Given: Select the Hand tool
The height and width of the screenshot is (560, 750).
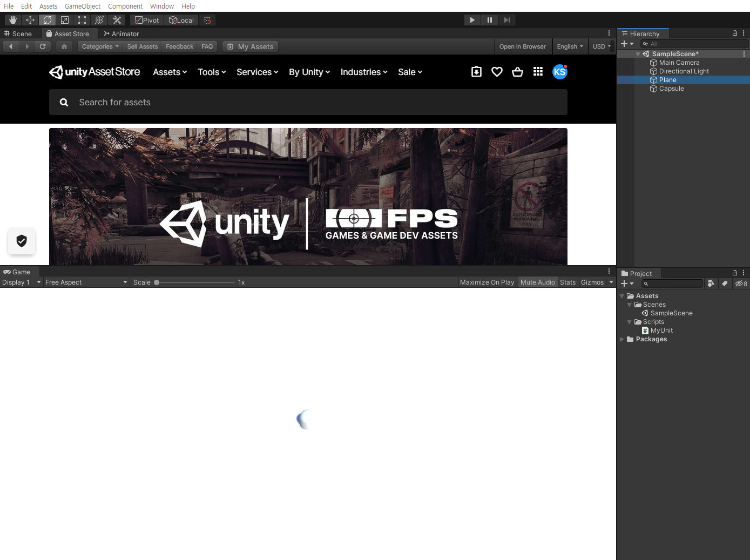Looking at the screenshot, I should point(13,20).
